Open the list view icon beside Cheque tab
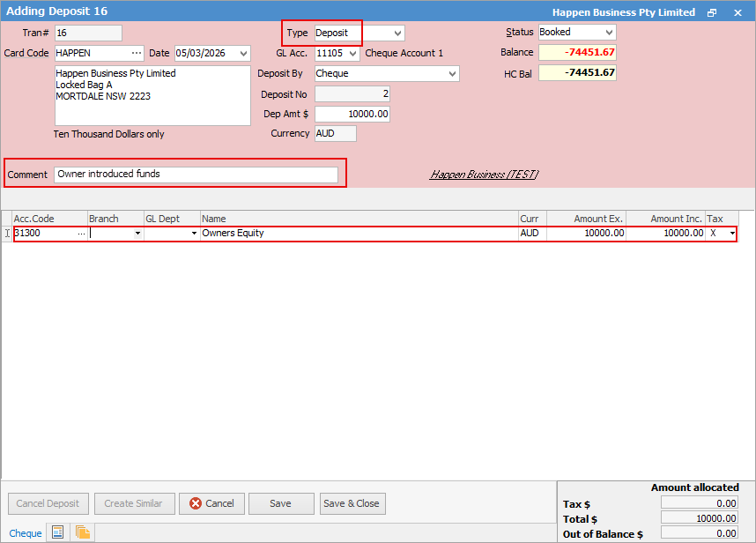Viewport: 756px width, 543px height. point(58,532)
